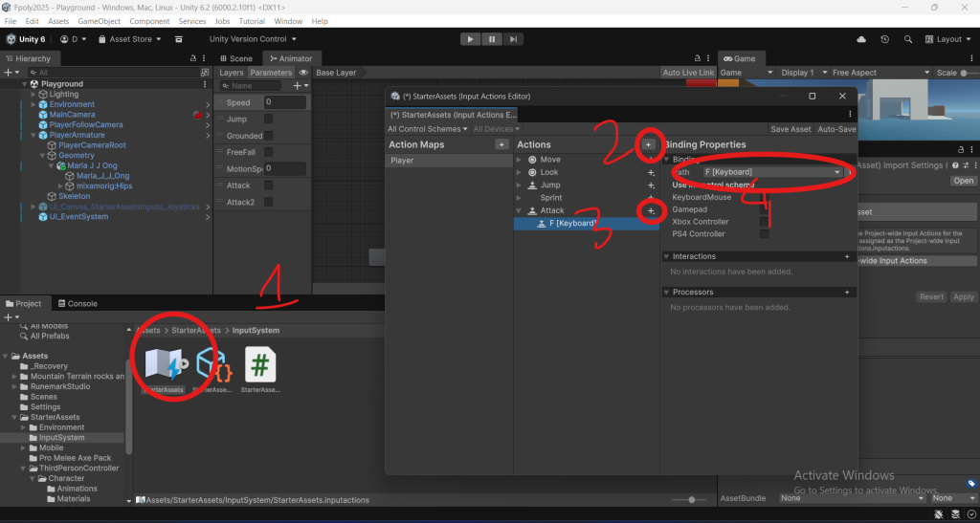Add a new action in Actions panel
This screenshot has height=523, width=980.
click(x=649, y=144)
